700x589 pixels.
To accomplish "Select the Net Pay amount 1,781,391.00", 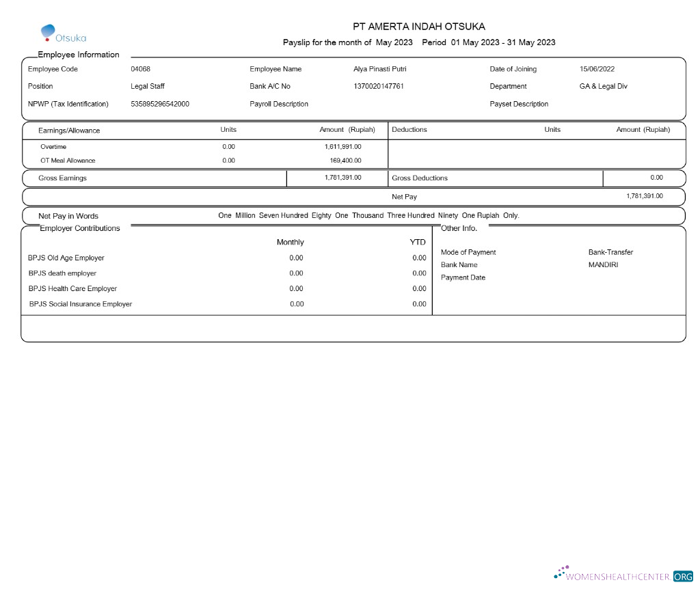I will (644, 196).
